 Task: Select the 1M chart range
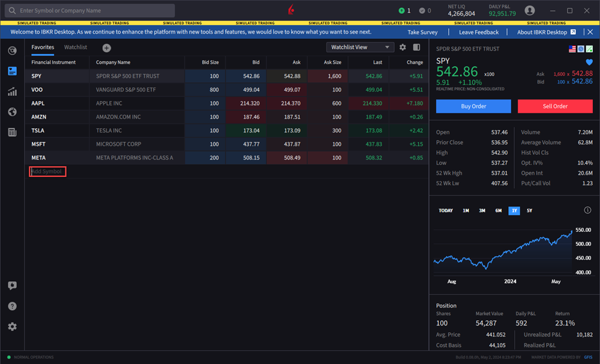pyautogui.click(x=466, y=210)
